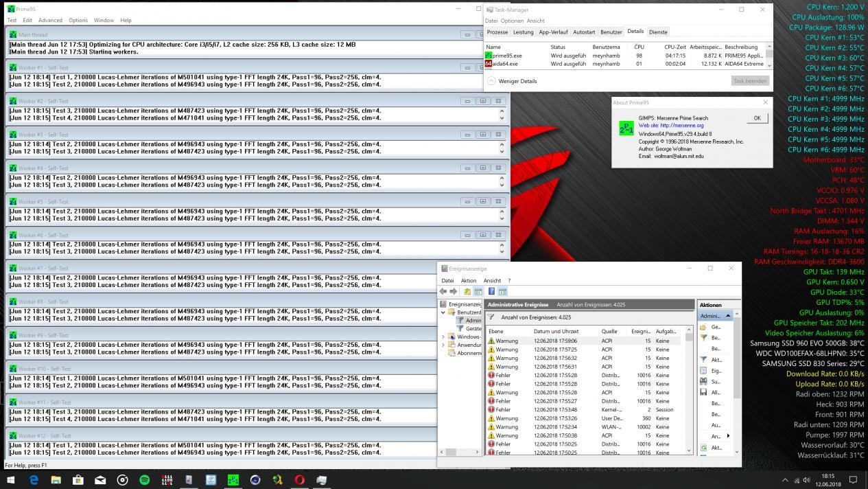
Task: Click the green Prime95 logo in the About dialog
Action: (626, 128)
